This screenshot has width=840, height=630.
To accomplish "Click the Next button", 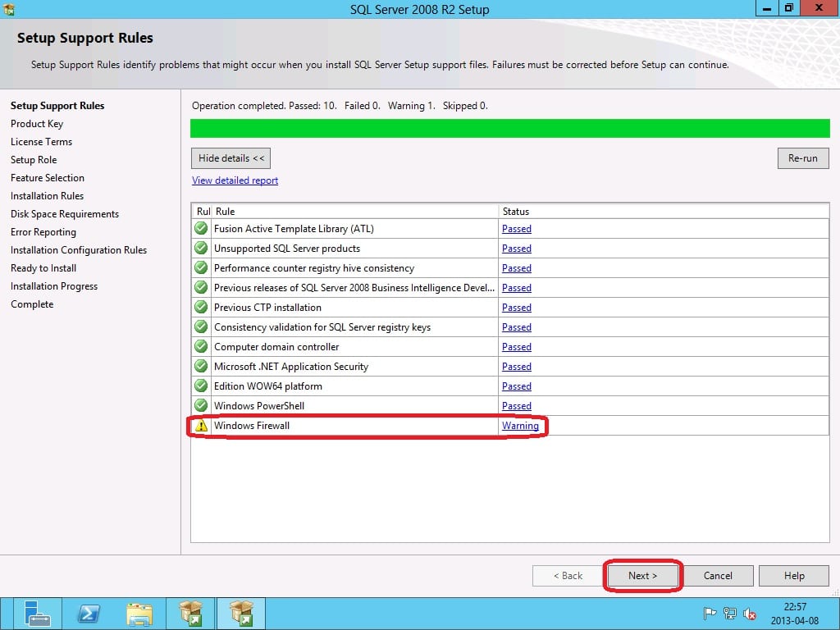I will pos(643,575).
